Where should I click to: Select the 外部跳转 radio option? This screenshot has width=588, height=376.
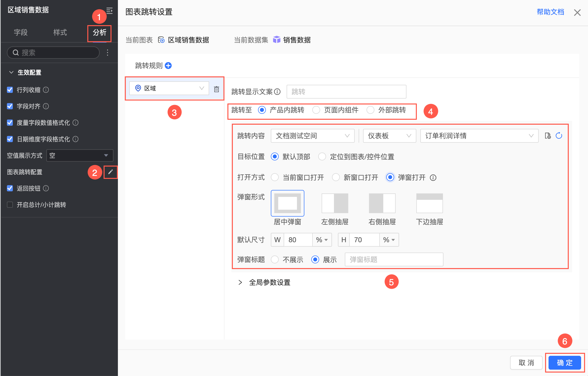pos(370,110)
